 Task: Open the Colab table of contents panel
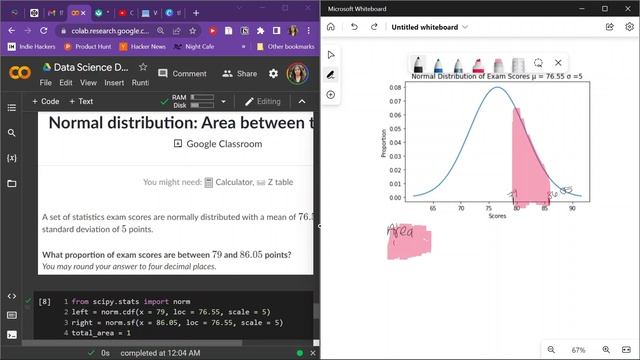click(x=12, y=108)
